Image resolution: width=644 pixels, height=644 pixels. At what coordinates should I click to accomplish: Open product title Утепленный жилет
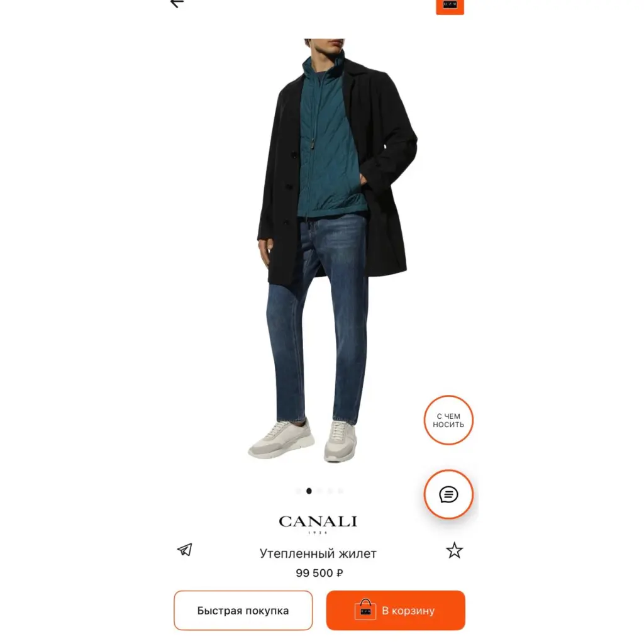point(318,553)
